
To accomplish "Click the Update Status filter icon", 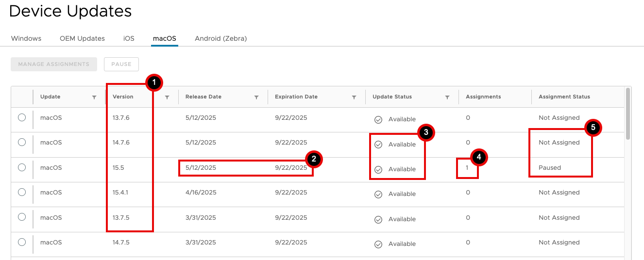I will [x=447, y=97].
